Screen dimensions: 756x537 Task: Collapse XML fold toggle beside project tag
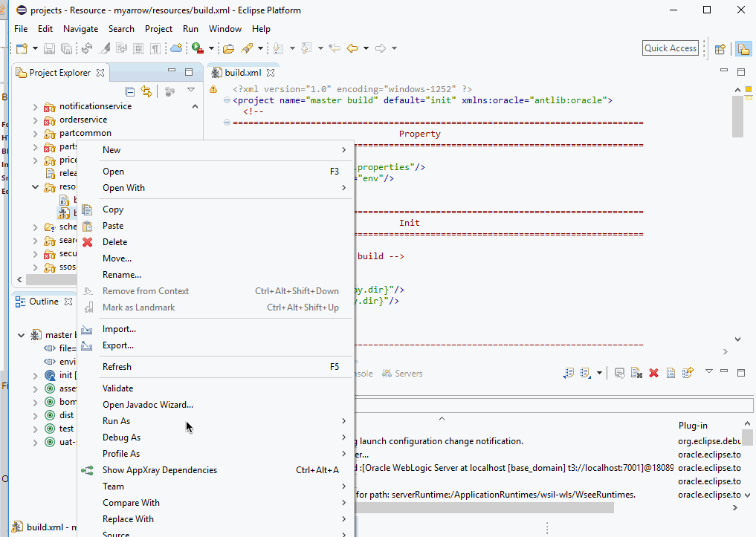227,100
